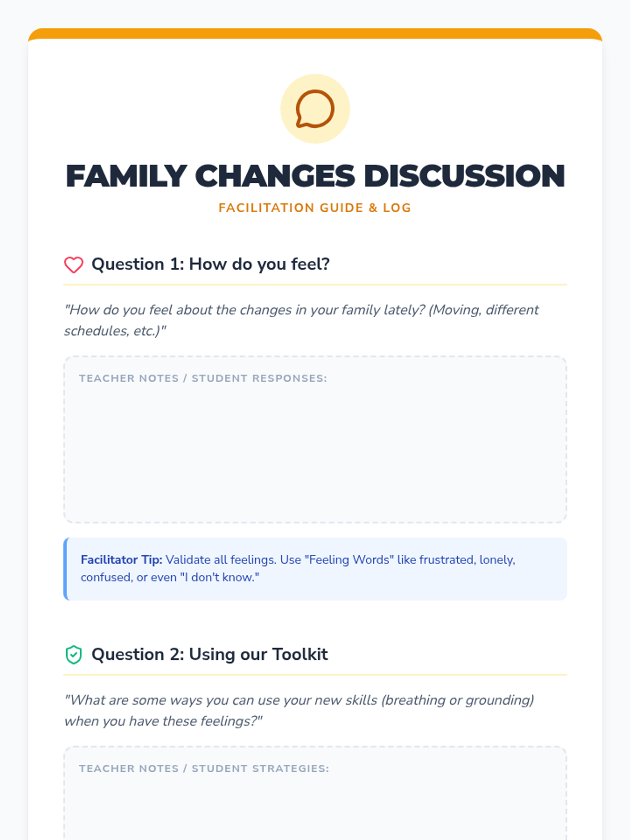This screenshot has width=630, height=840.
Task: Click inside the Teacher Notes / Student Responses box
Action: point(315,451)
